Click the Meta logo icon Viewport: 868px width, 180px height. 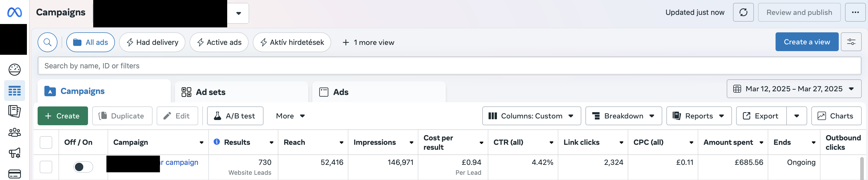[x=14, y=13]
